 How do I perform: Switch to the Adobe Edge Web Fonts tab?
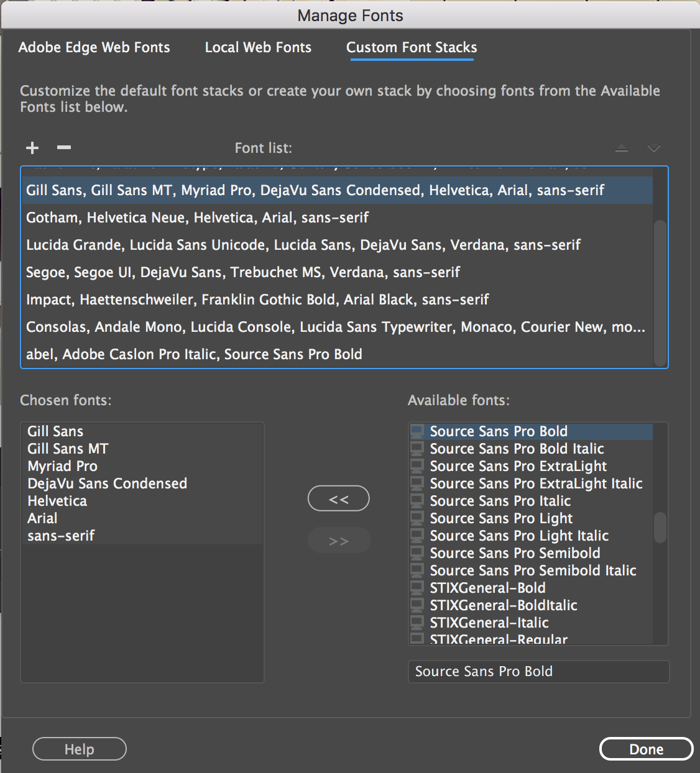pos(94,47)
